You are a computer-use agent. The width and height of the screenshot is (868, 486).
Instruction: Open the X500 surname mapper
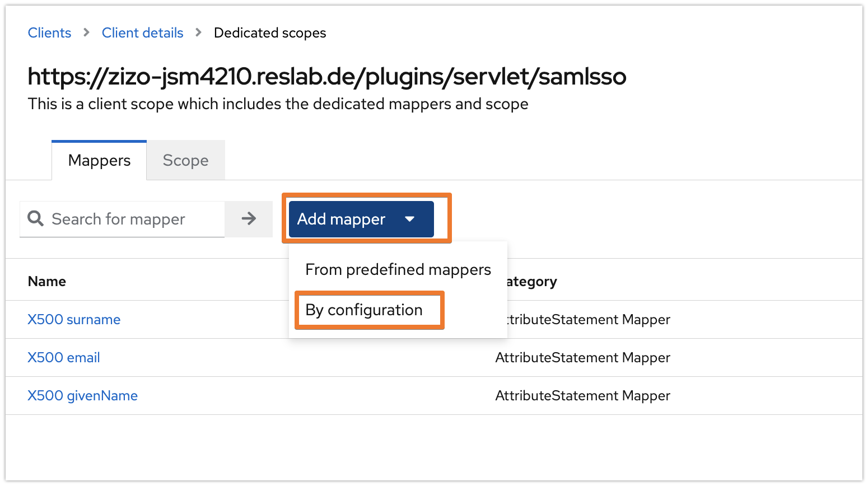[74, 319]
